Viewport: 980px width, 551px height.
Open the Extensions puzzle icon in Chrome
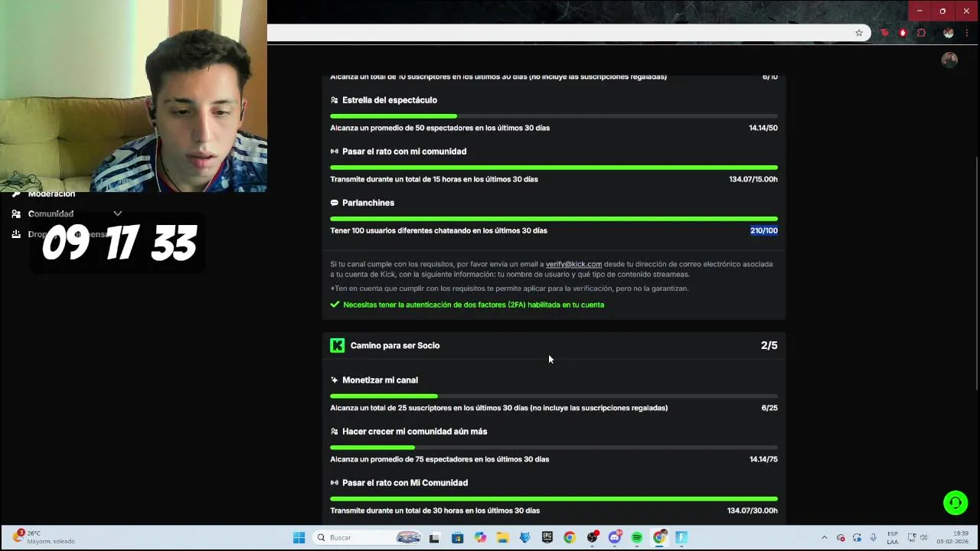921,33
